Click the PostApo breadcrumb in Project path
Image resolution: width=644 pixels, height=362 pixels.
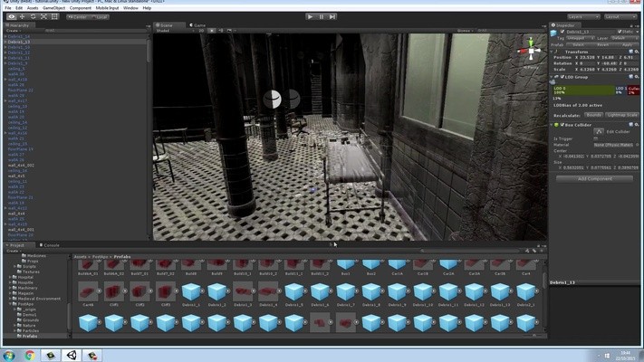point(100,257)
